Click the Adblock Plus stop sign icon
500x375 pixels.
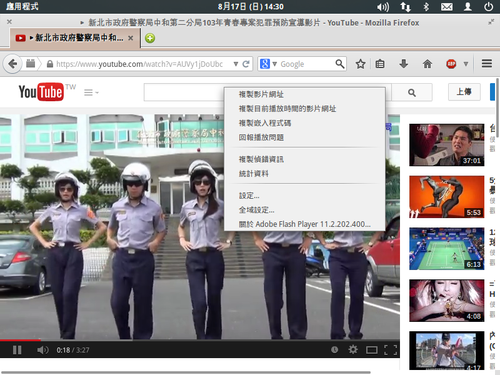[451, 64]
